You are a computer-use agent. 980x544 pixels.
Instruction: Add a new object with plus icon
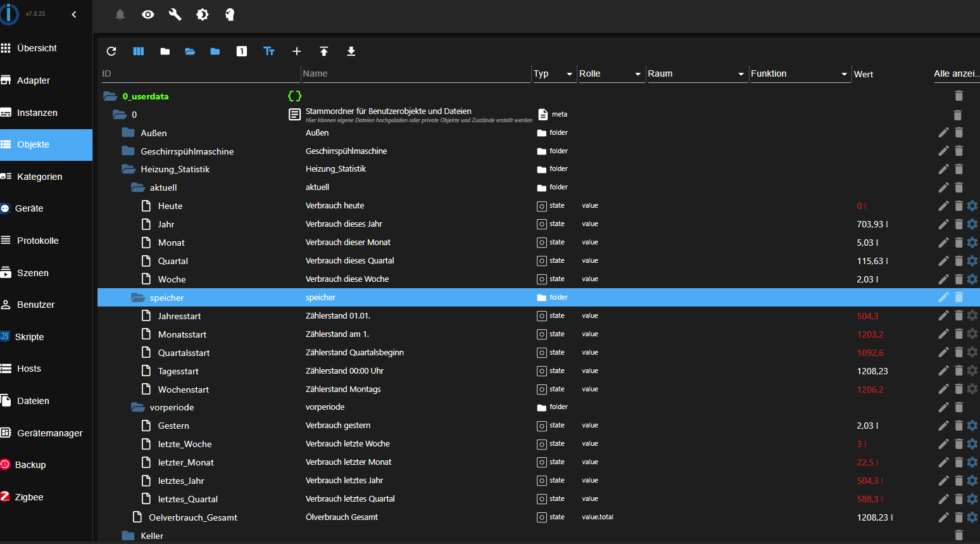coord(296,51)
